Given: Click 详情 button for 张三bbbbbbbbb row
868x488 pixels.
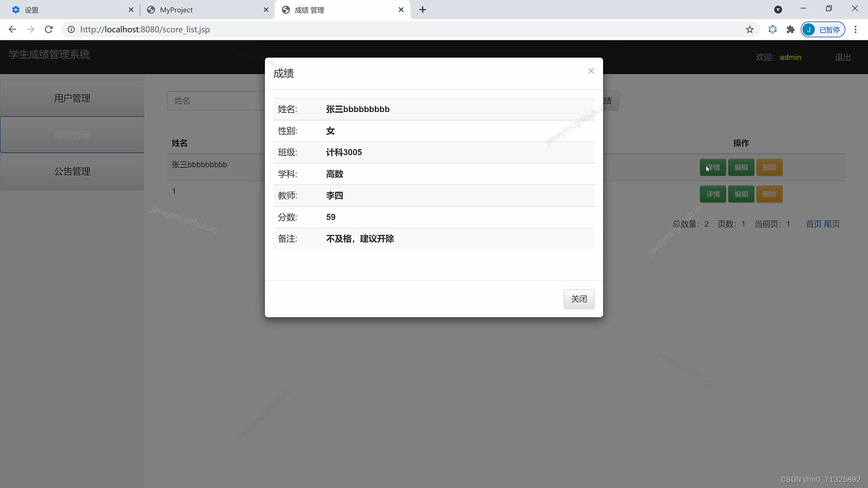Looking at the screenshot, I should click(713, 167).
